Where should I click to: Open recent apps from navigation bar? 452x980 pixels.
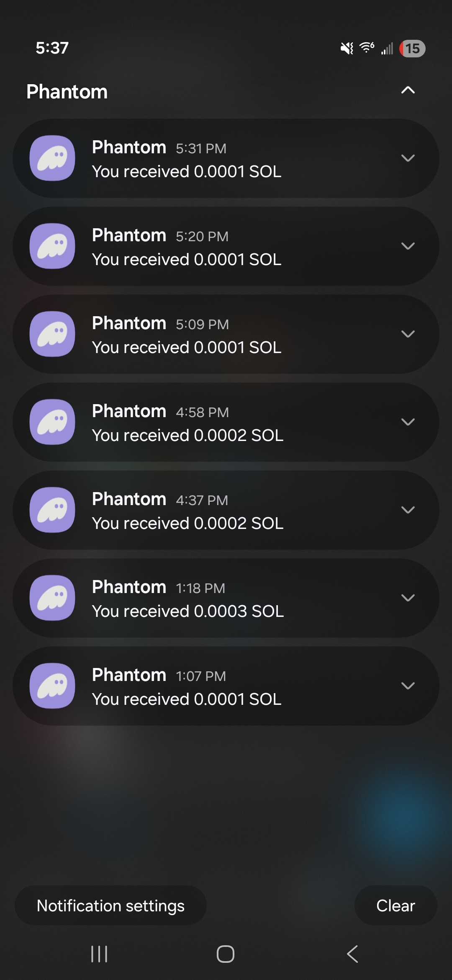click(x=99, y=954)
